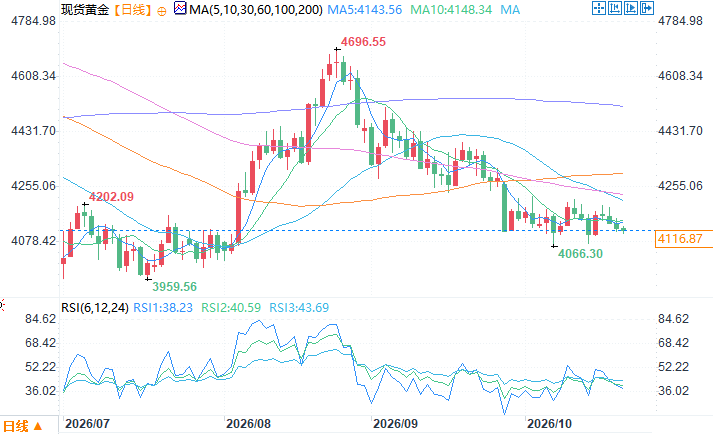The width and height of the screenshot is (713, 434).
Task: Click the jump-to-start chart icon
Action: tap(615, 8)
